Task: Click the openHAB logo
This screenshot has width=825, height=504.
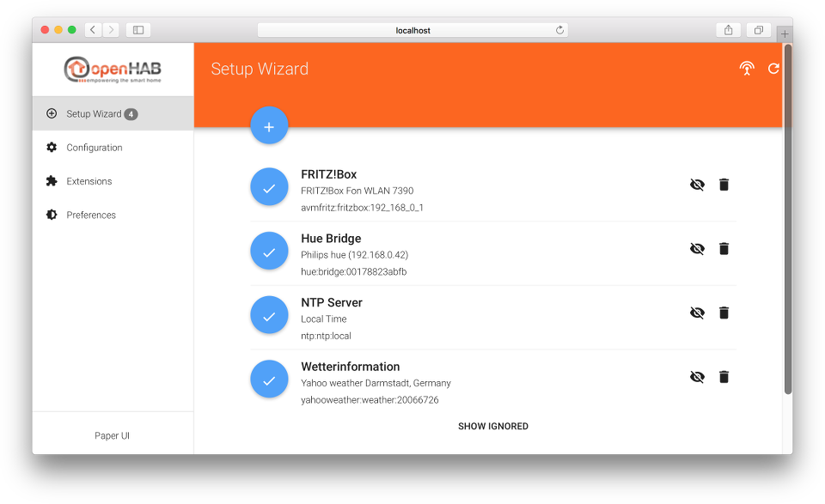Action: tap(113, 70)
